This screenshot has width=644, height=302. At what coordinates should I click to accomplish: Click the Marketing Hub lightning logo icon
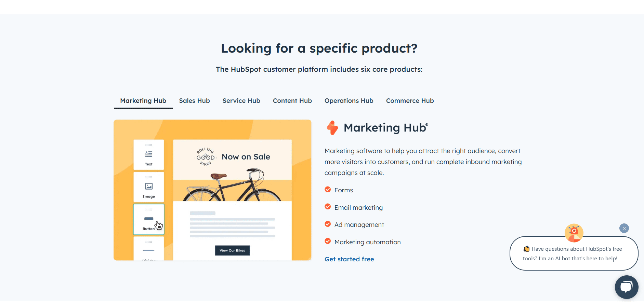pos(332,128)
